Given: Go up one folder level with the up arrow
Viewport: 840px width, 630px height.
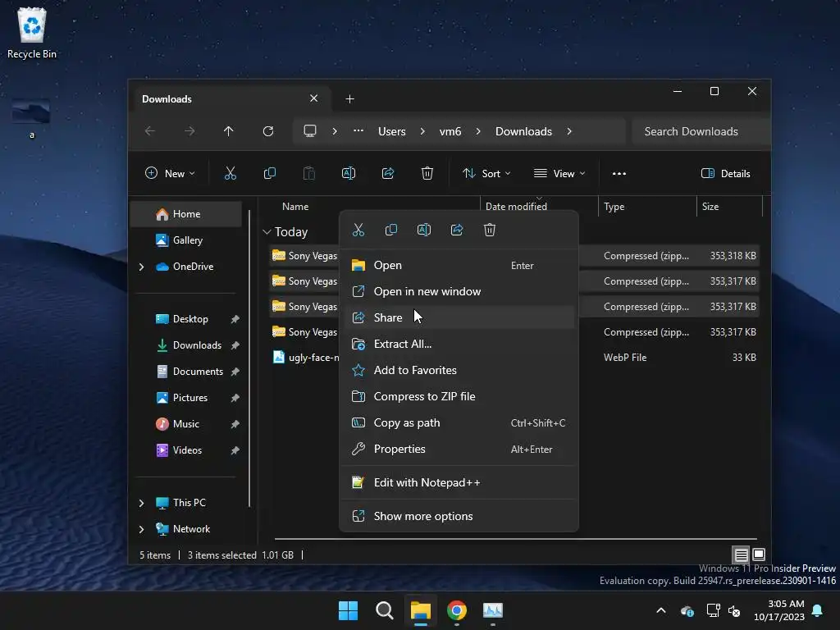Looking at the screenshot, I should (x=229, y=131).
